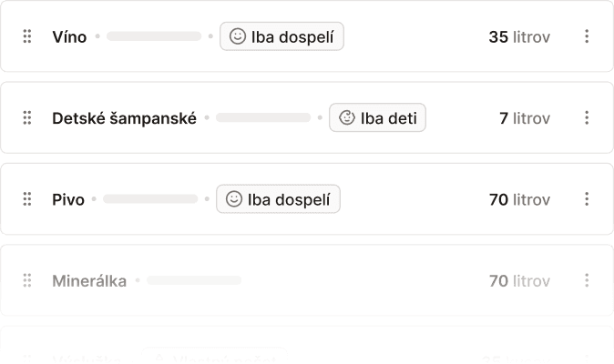Select the Detské šampanské title
Viewport: 614px width, 364px height.
pyautogui.click(x=124, y=117)
